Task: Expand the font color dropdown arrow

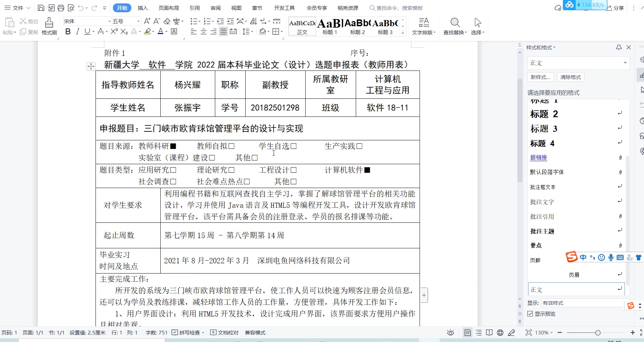Action: coord(166,32)
